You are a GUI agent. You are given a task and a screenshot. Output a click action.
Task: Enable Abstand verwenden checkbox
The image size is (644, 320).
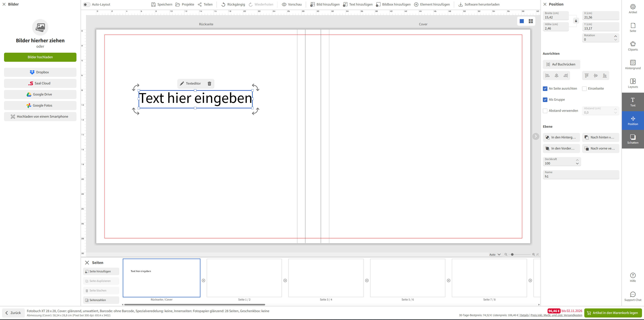pos(545,111)
